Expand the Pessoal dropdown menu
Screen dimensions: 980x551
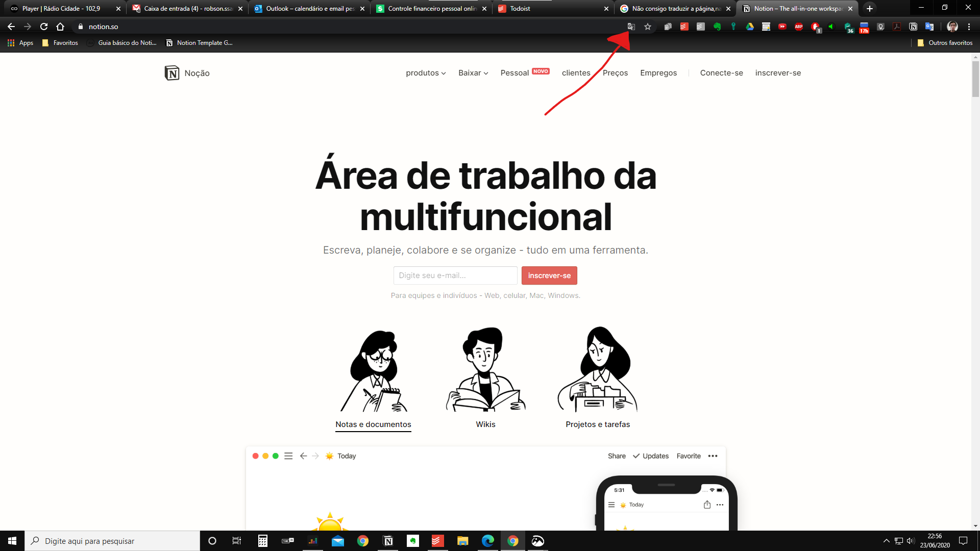pyautogui.click(x=514, y=72)
